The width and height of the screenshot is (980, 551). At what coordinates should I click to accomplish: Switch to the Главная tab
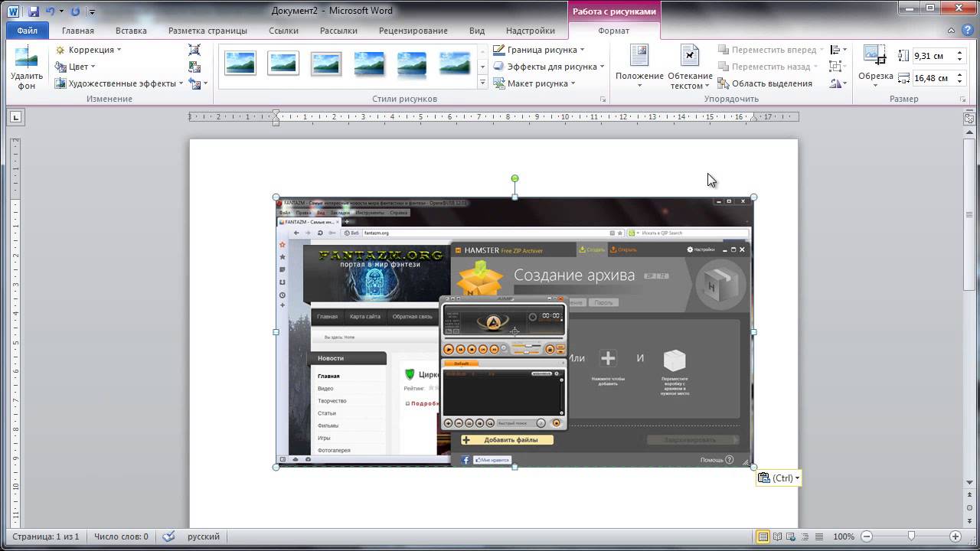tap(78, 31)
